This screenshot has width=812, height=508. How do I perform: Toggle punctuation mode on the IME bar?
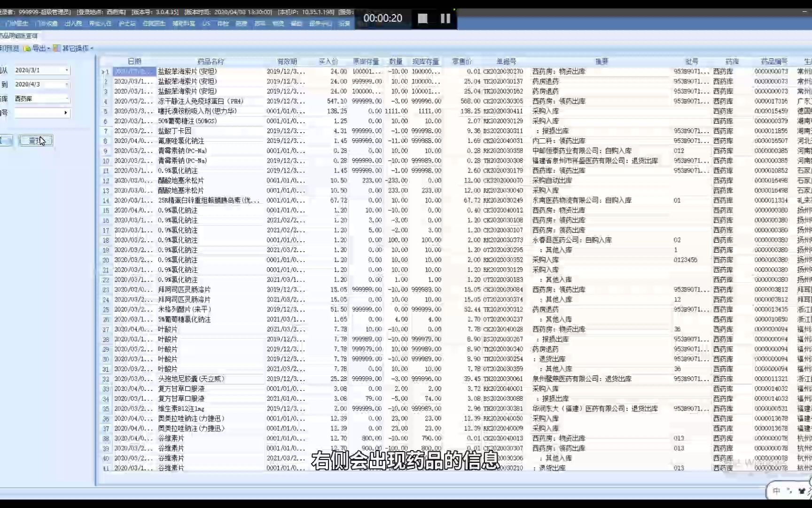tap(790, 492)
